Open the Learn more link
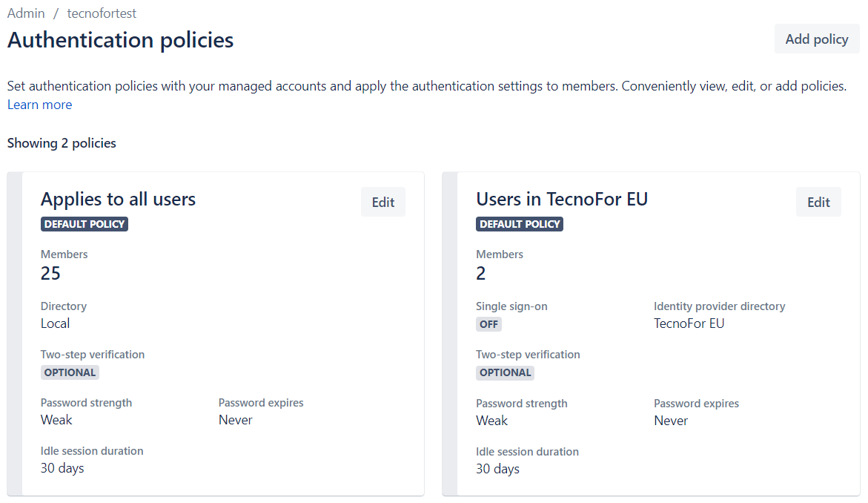 coord(39,104)
